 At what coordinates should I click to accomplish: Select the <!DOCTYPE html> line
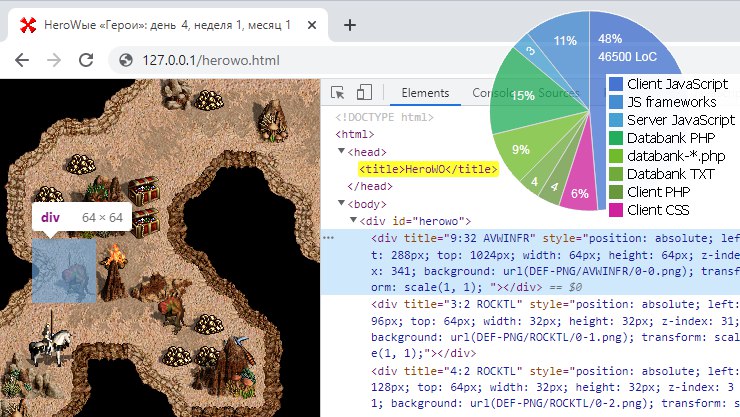pos(384,117)
